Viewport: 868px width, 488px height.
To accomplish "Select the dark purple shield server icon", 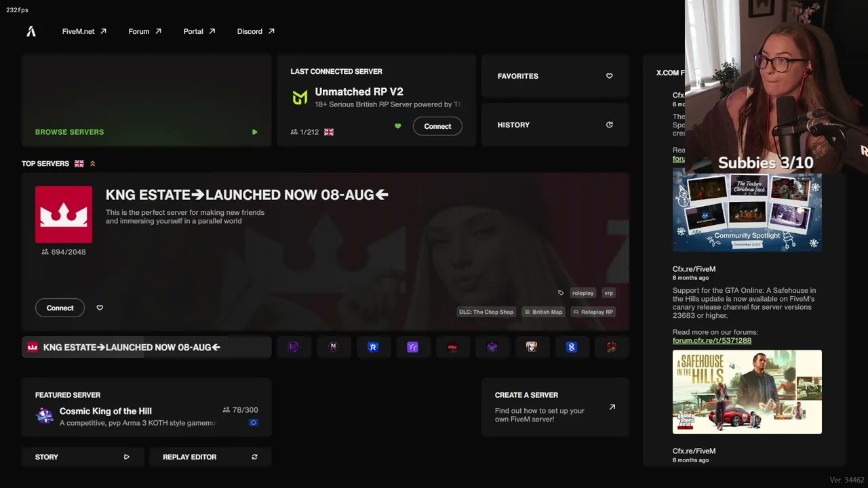I will click(x=293, y=347).
